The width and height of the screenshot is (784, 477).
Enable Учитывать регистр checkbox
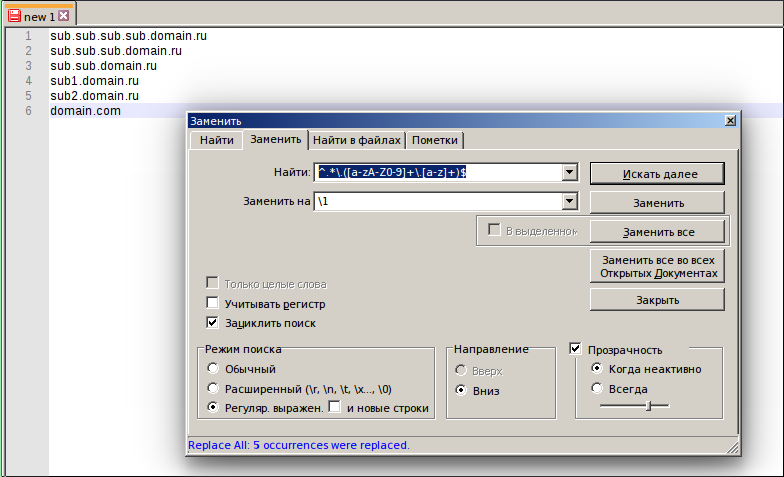point(212,303)
